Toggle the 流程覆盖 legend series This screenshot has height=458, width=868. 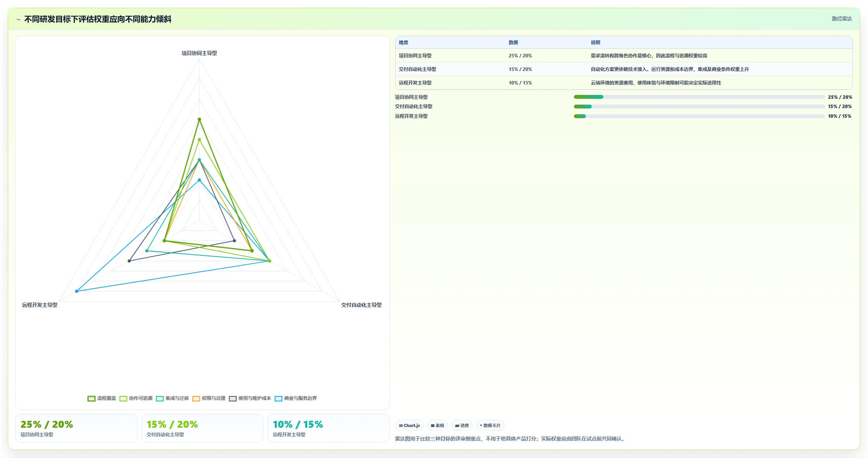(102, 398)
